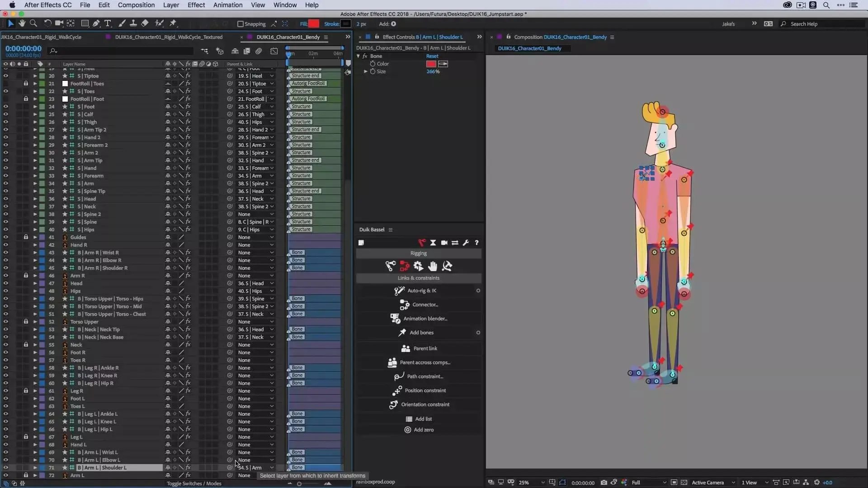Viewport: 868px width, 488px height.
Task: Open the Animation menu
Action: click(x=228, y=5)
